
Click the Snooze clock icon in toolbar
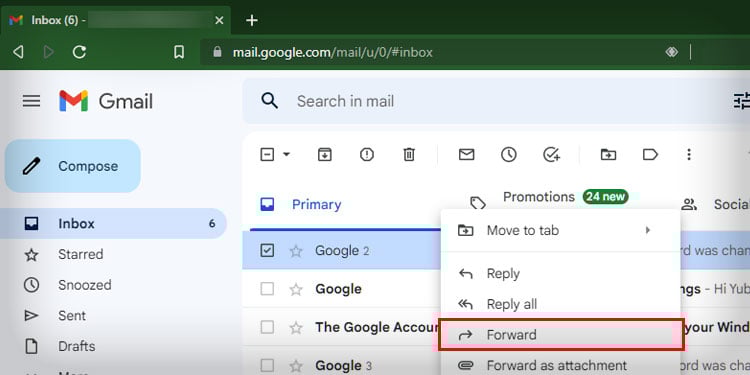click(508, 154)
